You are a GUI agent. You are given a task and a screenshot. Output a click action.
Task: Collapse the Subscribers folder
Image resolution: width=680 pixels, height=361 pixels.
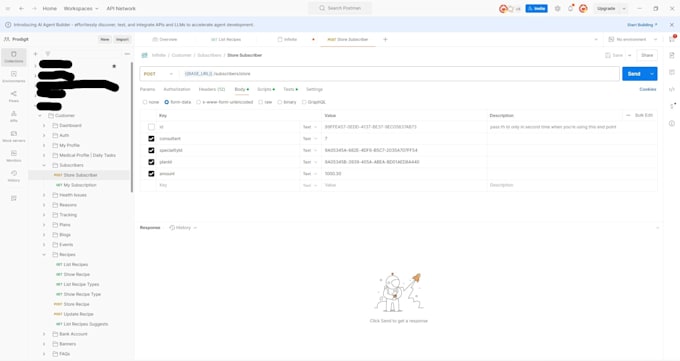tap(44, 165)
